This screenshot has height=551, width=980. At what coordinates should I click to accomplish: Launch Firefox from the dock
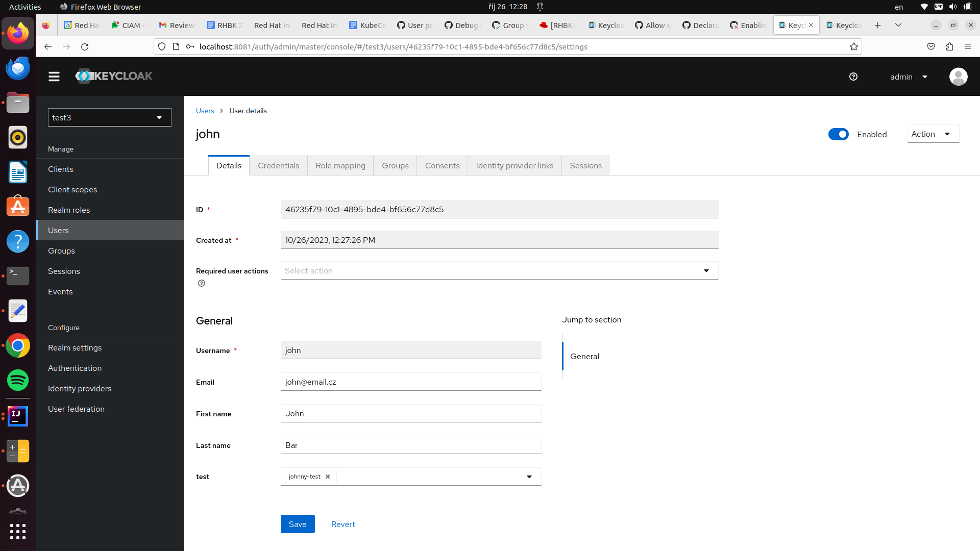click(18, 33)
